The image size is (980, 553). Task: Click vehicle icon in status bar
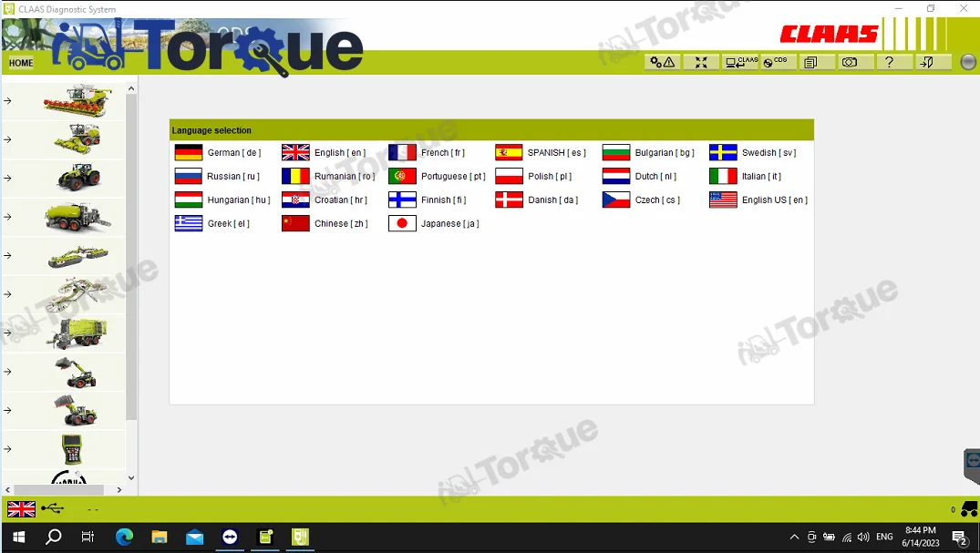click(x=969, y=509)
